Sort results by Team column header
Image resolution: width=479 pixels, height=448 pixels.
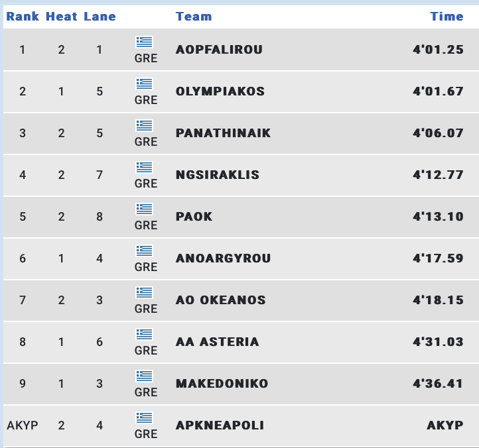coord(194,17)
